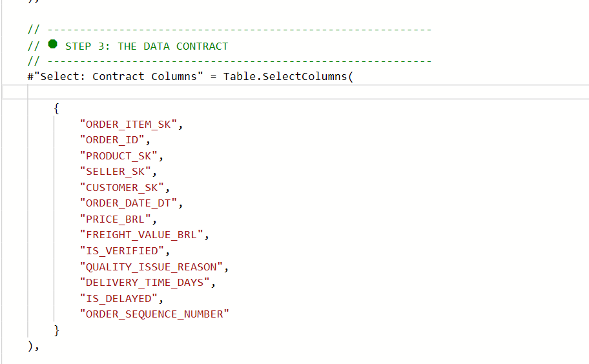589x364 pixels.
Task: Click the closing curly brace of the list
Action: 57,330
